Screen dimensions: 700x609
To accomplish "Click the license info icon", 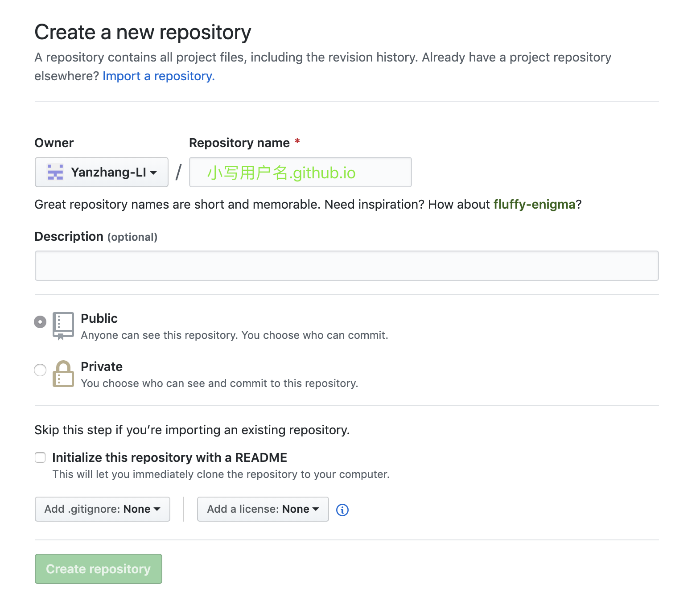I will click(342, 510).
